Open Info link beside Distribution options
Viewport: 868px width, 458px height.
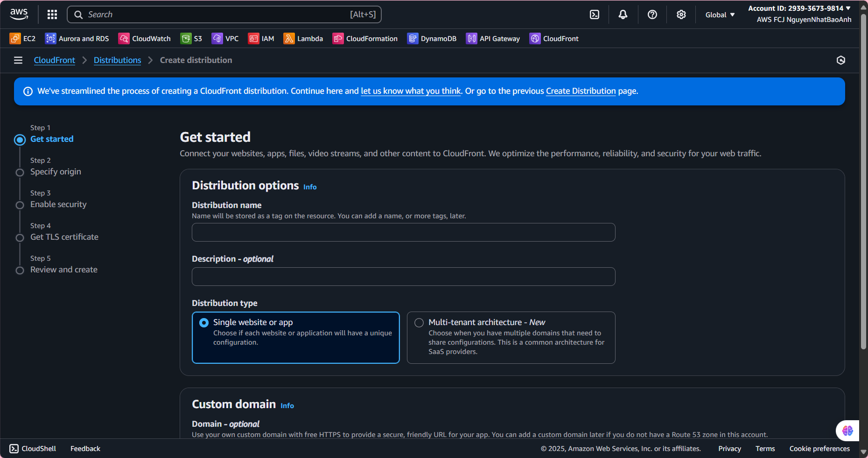click(310, 187)
